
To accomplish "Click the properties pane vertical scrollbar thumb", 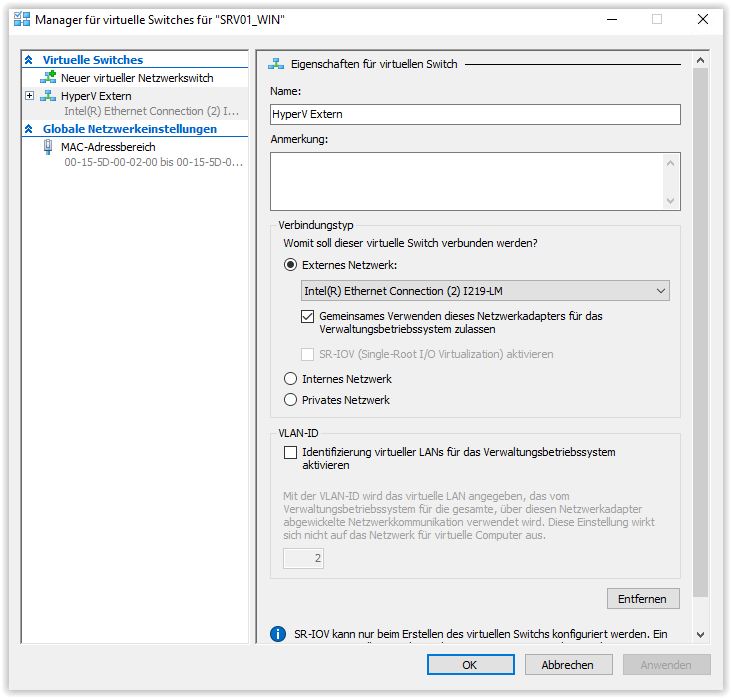I will [x=700, y=332].
